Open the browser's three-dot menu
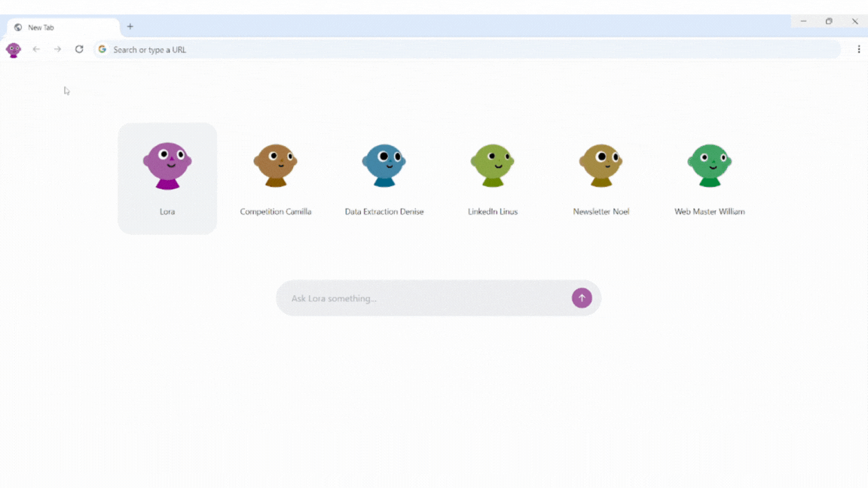Screen dimensions: 868x488 point(859,49)
